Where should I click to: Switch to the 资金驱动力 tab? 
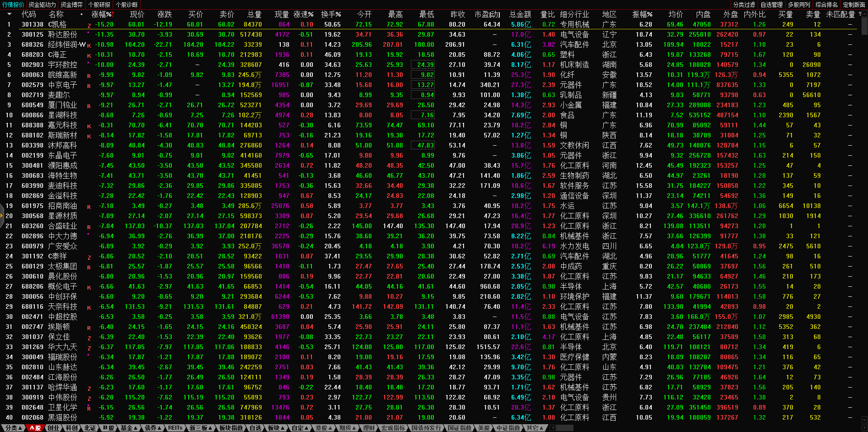[42, 5]
